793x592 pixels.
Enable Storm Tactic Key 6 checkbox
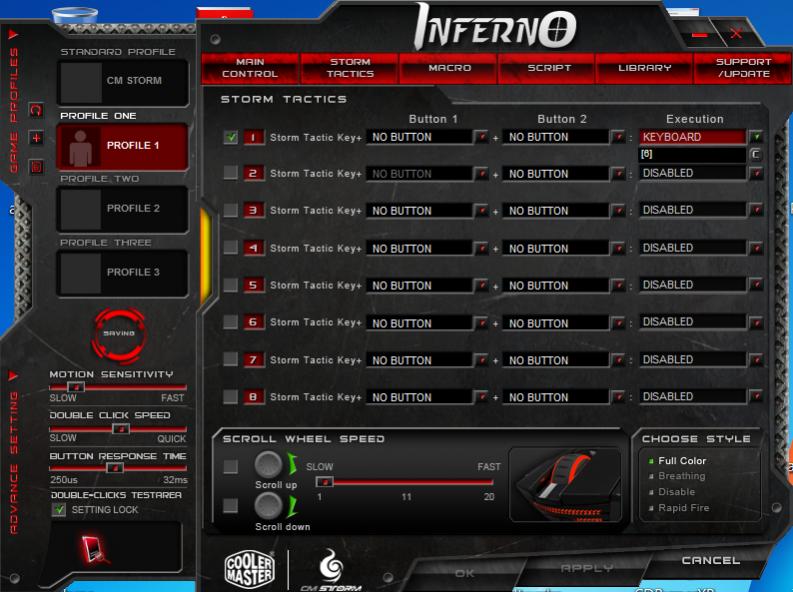click(231, 322)
